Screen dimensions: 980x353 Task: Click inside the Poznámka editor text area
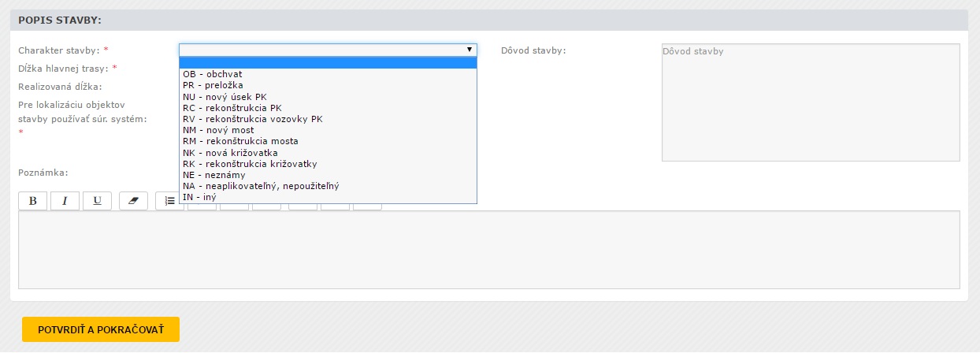[488, 250]
